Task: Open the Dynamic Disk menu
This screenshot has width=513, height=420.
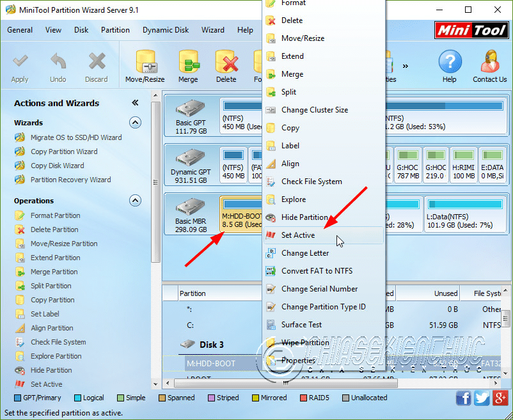Action: click(166, 30)
